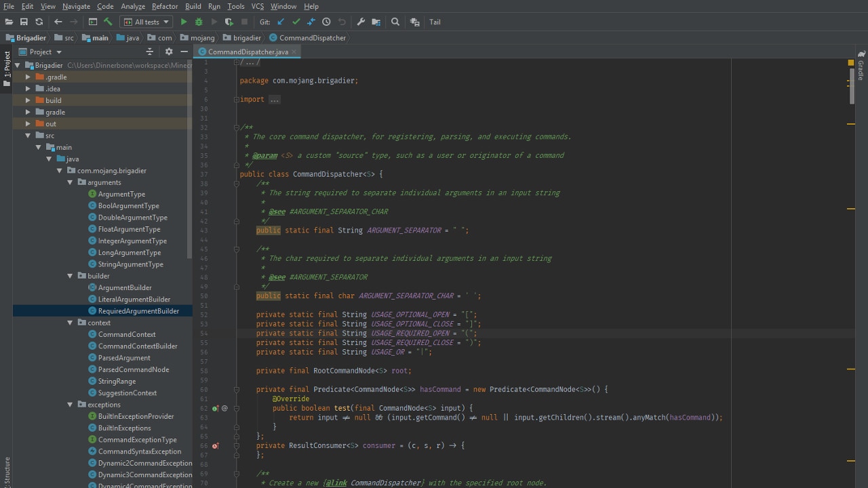The image size is (868, 488).
Task: Open Git history clock icon
Action: 326,22
